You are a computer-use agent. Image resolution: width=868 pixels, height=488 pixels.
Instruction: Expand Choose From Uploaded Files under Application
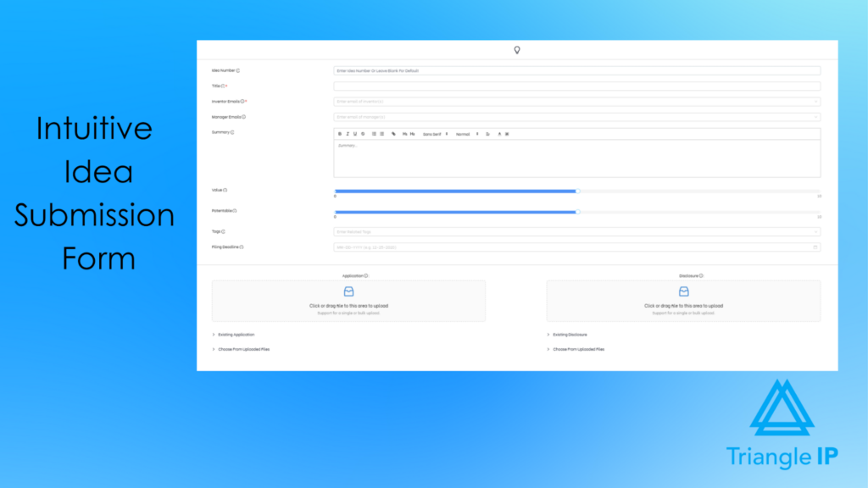pyautogui.click(x=242, y=349)
